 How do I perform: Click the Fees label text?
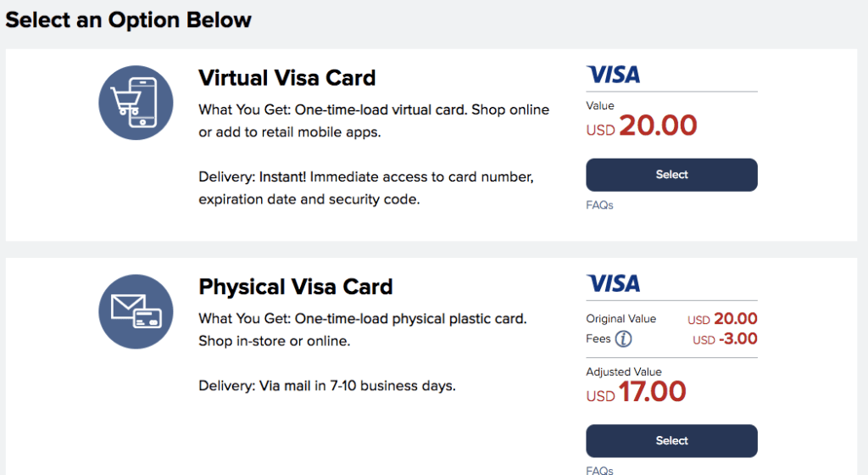pyautogui.click(x=598, y=338)
